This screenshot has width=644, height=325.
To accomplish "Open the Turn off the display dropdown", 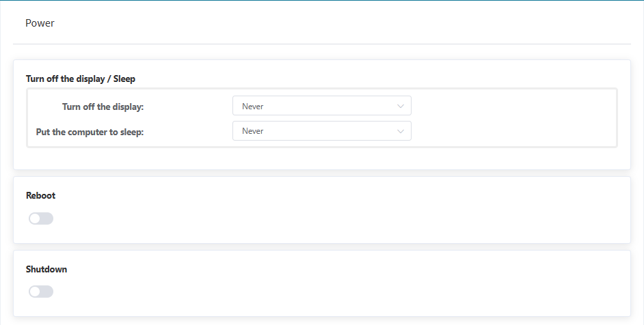I will point(321,106).
